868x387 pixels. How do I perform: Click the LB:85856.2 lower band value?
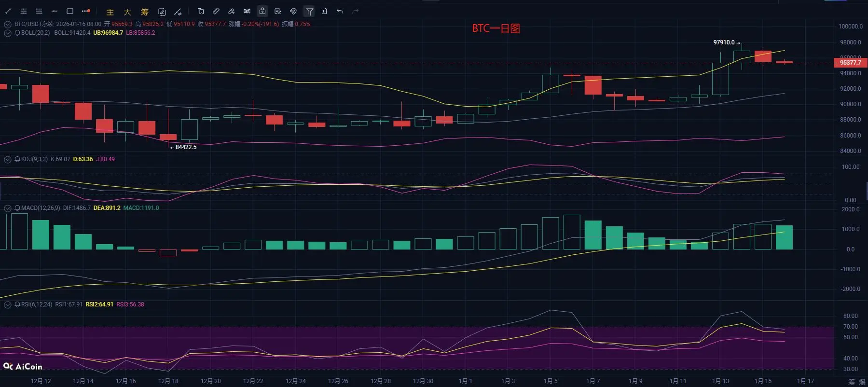tap(140, 33)
